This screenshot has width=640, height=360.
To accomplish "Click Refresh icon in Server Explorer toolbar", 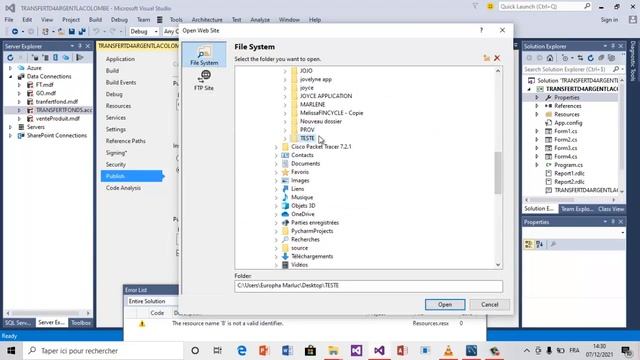I will (x=10, y=58).
